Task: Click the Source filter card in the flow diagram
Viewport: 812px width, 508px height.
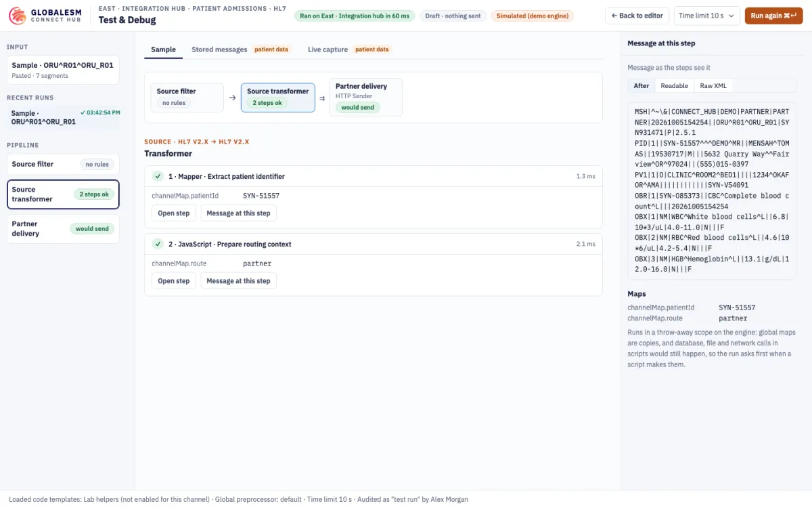Action: click(x=187, y=98)
